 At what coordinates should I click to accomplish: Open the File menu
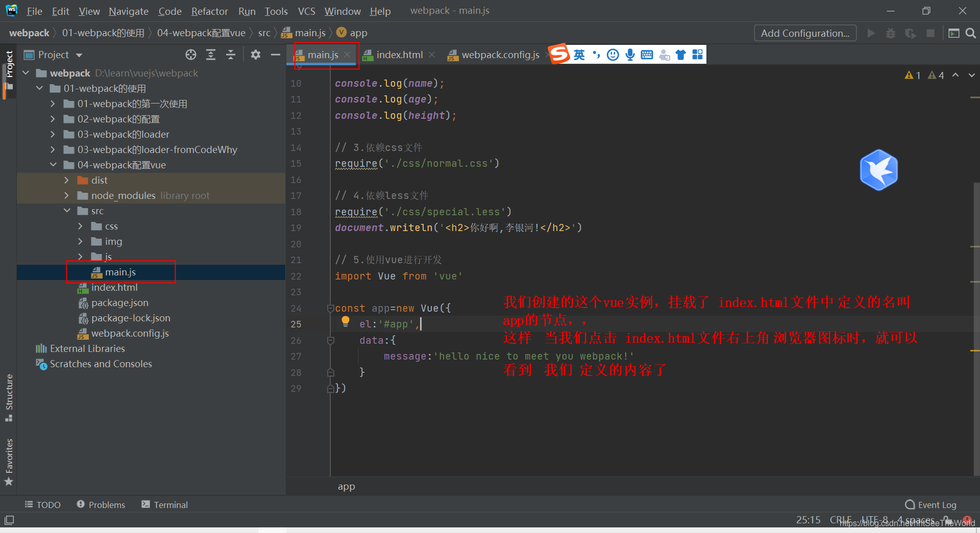tap(34, 11)
